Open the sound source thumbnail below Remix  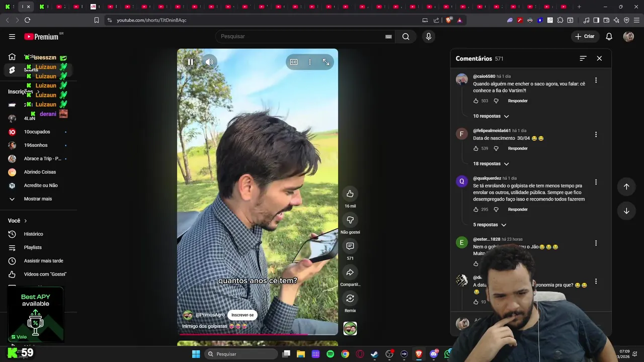[350, 328]
